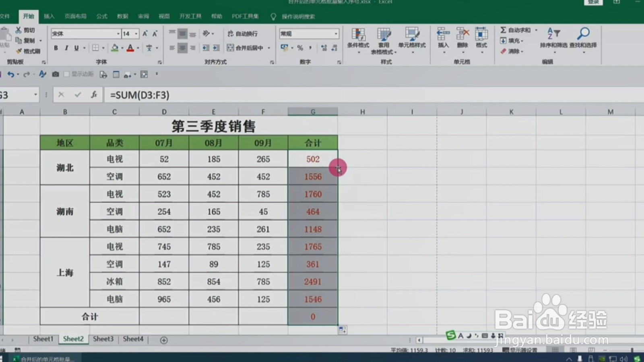Toggle Italic formatting
The image size is (644, 362).
click(x=66, y=48)
